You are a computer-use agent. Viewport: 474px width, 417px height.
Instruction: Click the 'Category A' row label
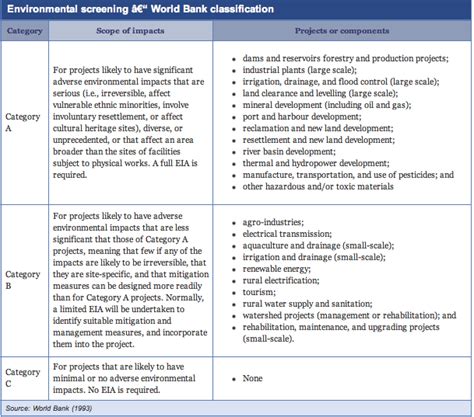coord(22,122)
